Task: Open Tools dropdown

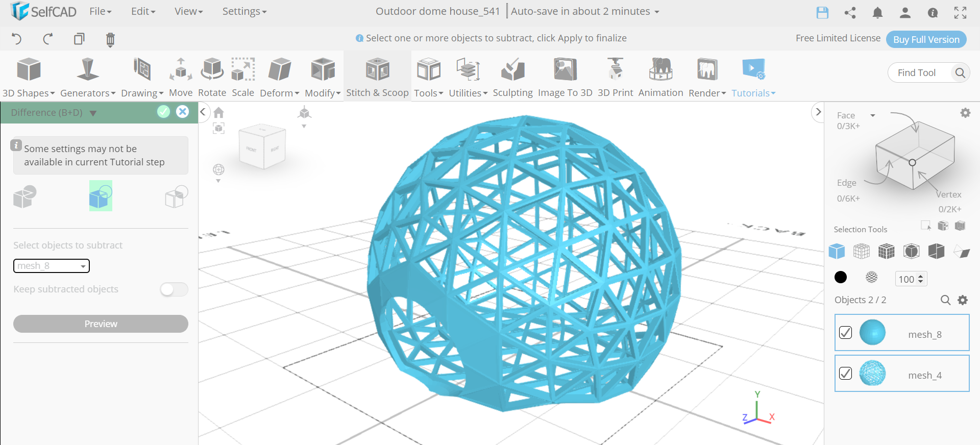Action: [428, 77]
